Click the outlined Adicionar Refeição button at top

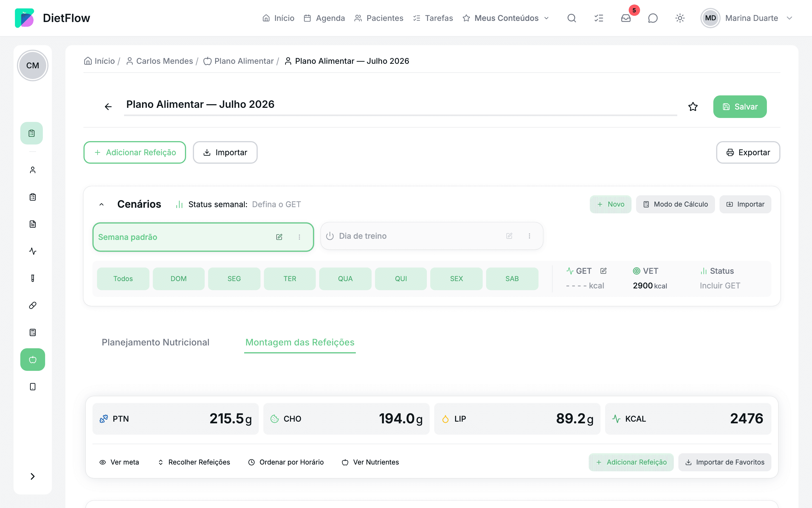click(134, 152)
